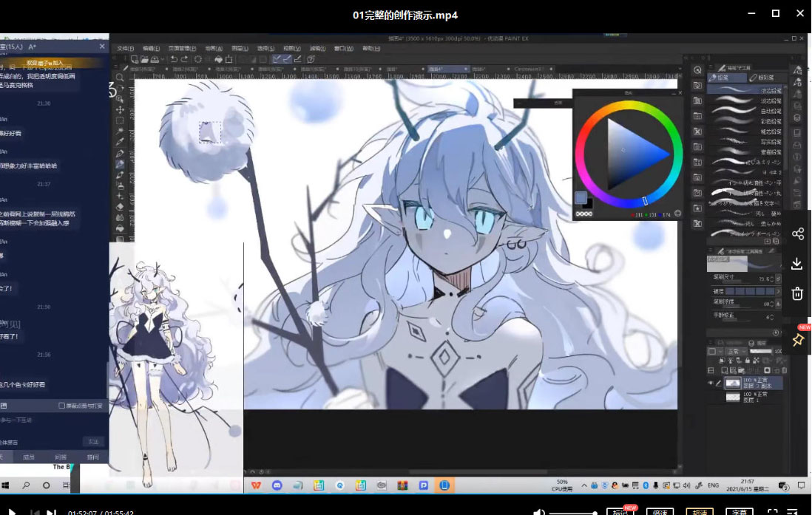This screenshot has width=812, height=515.
Task: Open the Window menu (窗口)
Action: [x=343, y=49]
